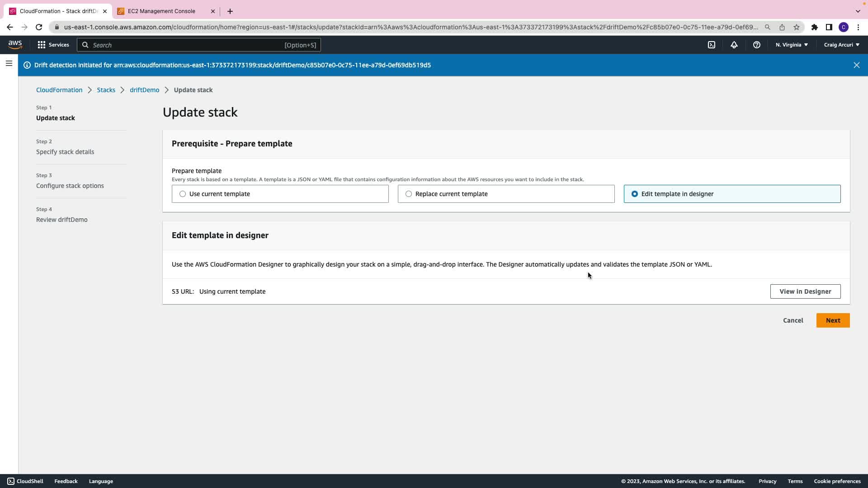Expand the browser tab search chevron
Screen dimensions: 868x488
point(858,11)
